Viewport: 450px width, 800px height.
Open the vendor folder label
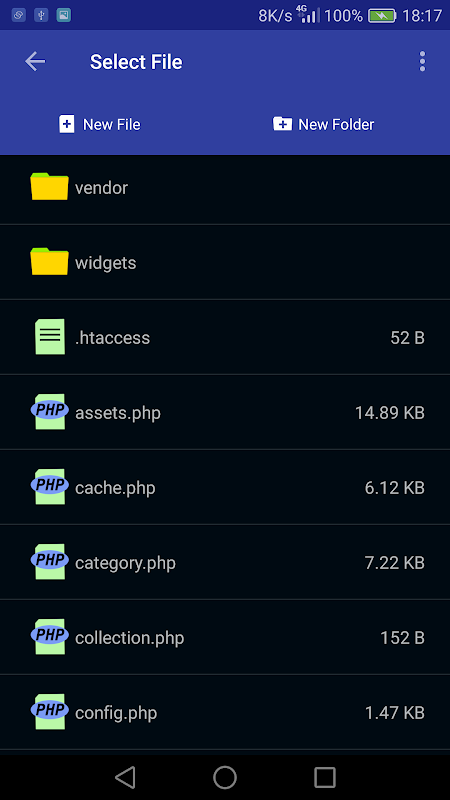click(101, 188)
